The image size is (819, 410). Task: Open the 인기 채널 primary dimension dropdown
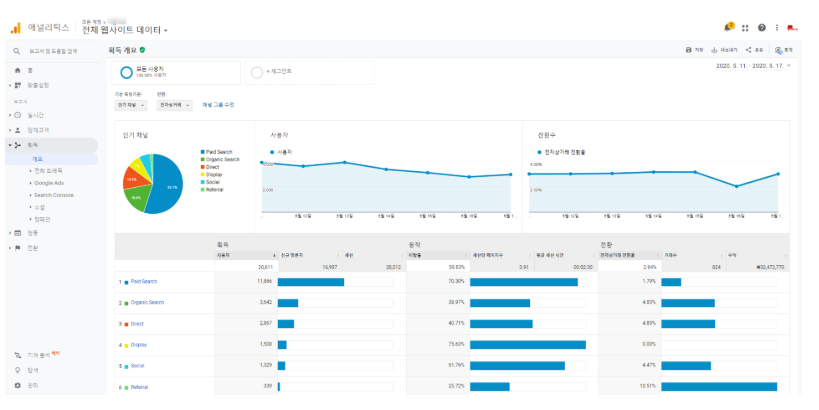pos(131,106)
